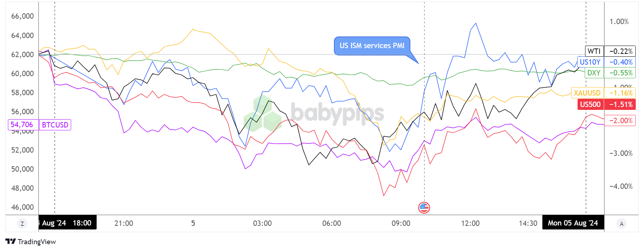Open the TradingView text link
The image size is (644, 251).
point(37,242)
